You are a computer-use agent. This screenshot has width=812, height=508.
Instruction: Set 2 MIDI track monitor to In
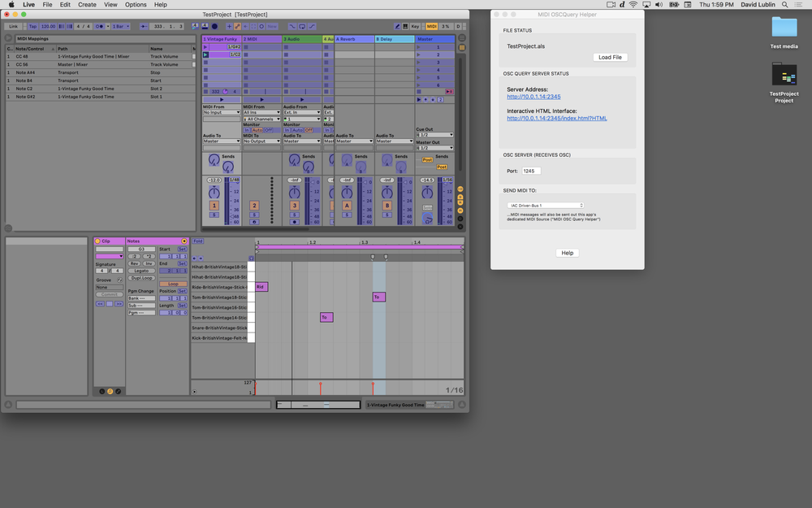247,130
